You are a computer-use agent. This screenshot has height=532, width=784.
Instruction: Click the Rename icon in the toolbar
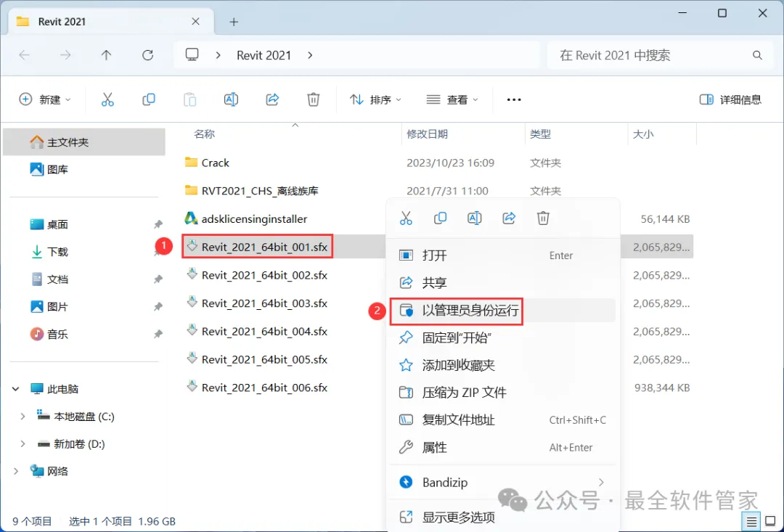tap(231, 99)
